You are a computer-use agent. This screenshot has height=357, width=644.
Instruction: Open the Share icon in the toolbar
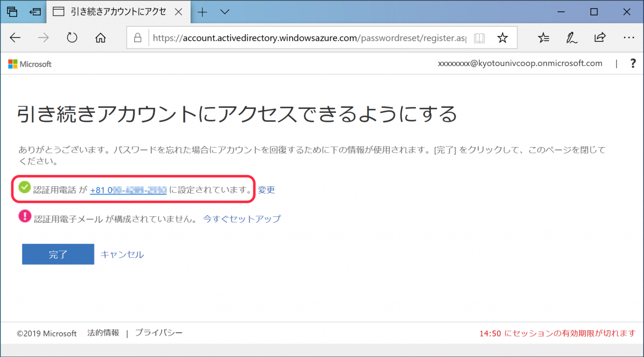pos(600,38)
